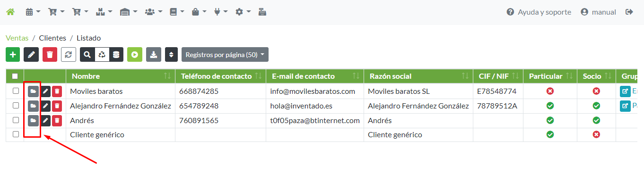Go to the Ventas breadcrumb link
The height and width of the screenshot is (191, 644).
tap(17, 38)
